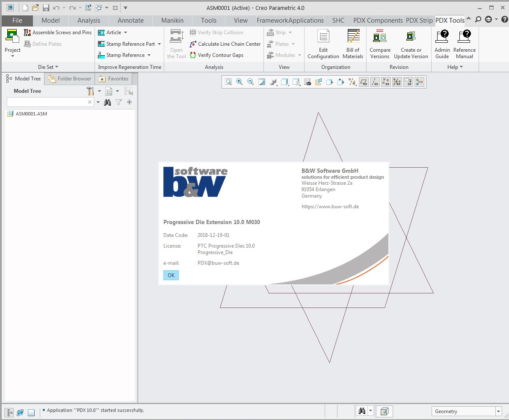Click the Regenerate icon in quick access toolbar
Screen dimensions: 509x420
(88, 8)
